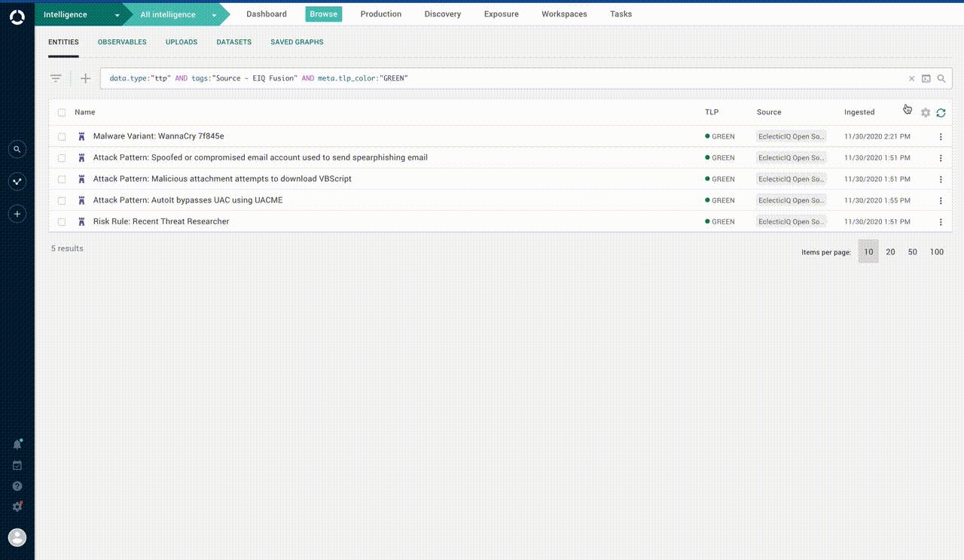The width and height of the screenshot is (964, 560).
Task: Open the Exposure menu
Action: coord(502,14)
